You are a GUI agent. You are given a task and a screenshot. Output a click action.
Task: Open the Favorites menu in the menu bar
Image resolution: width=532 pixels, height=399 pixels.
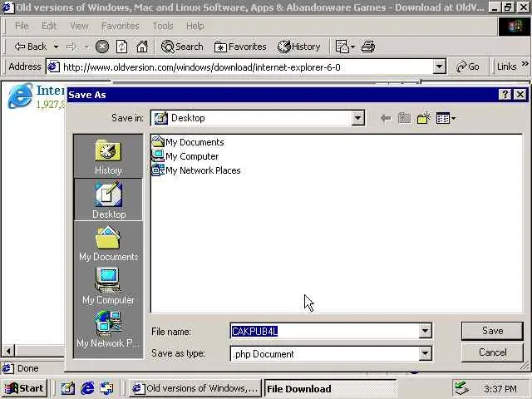120,26
